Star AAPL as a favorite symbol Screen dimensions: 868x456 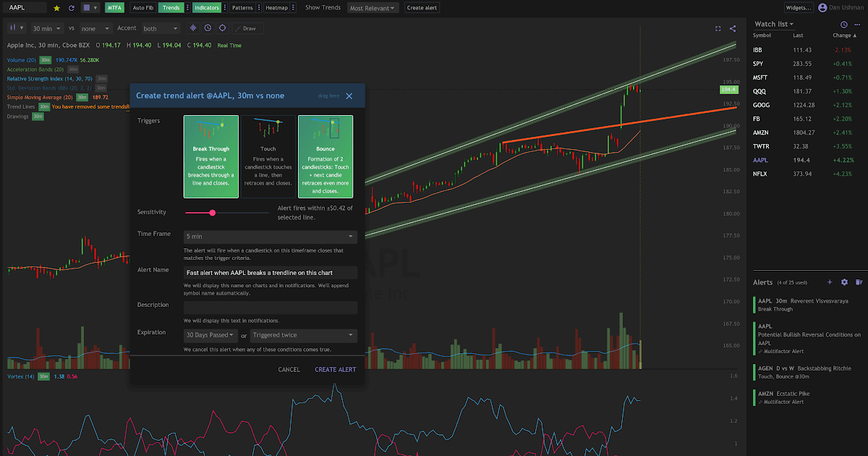pyautogui.click(x=56, y=8)
